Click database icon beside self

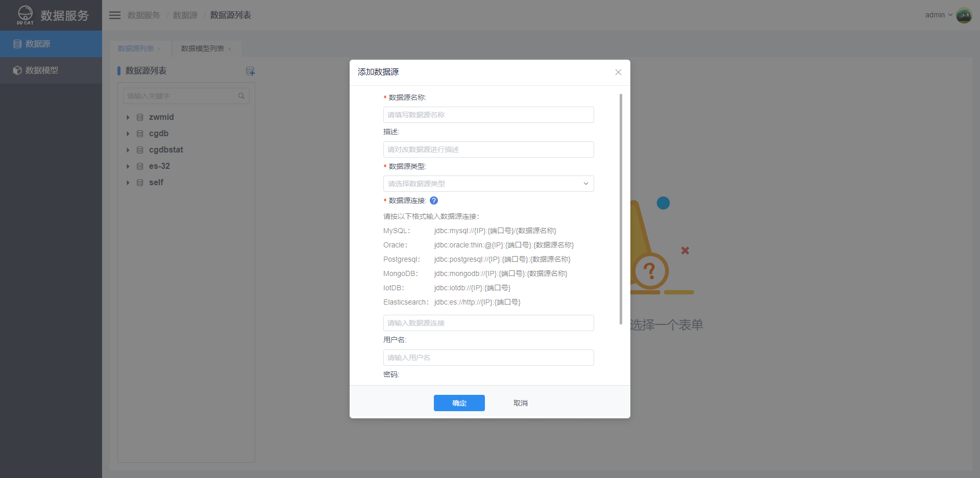[x=140, y=183]
